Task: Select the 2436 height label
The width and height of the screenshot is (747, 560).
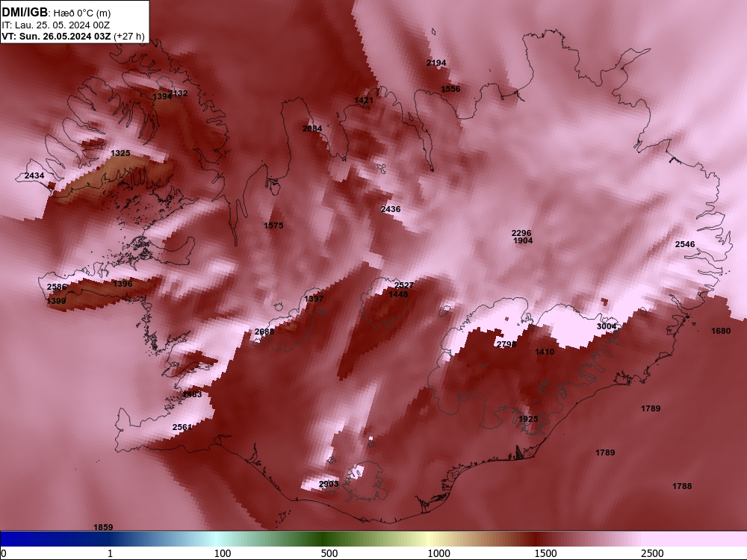Action: pos(390,209)
